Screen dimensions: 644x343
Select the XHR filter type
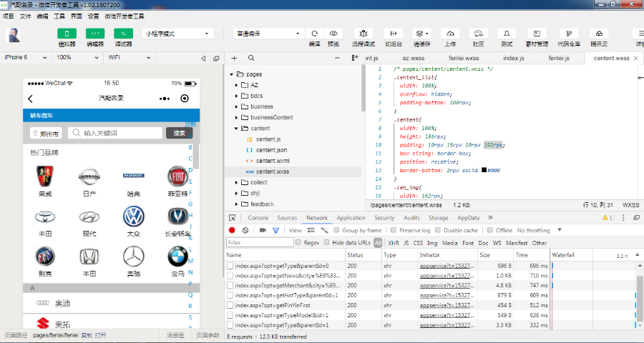point(393,243)
